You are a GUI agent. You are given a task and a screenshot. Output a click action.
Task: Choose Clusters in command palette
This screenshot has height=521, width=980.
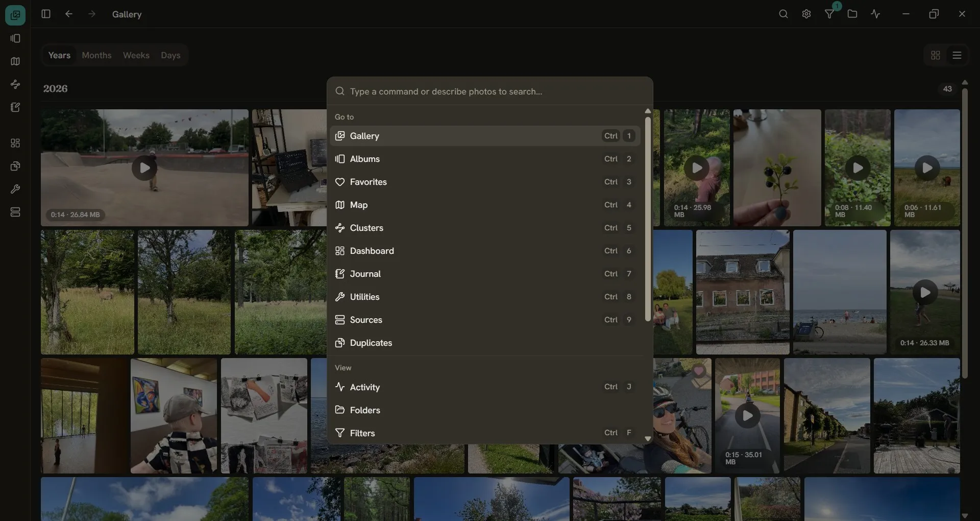[x=485, y=228]
